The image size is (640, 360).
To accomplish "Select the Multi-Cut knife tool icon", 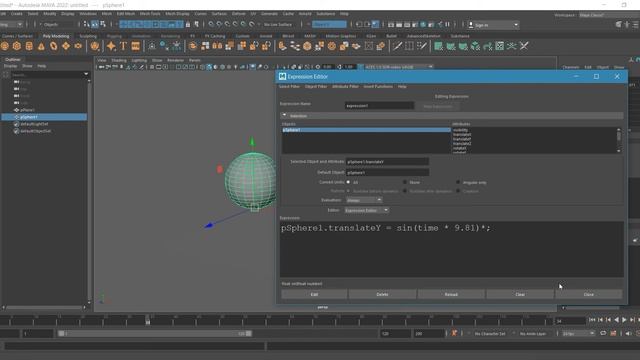I will [397, 46].
